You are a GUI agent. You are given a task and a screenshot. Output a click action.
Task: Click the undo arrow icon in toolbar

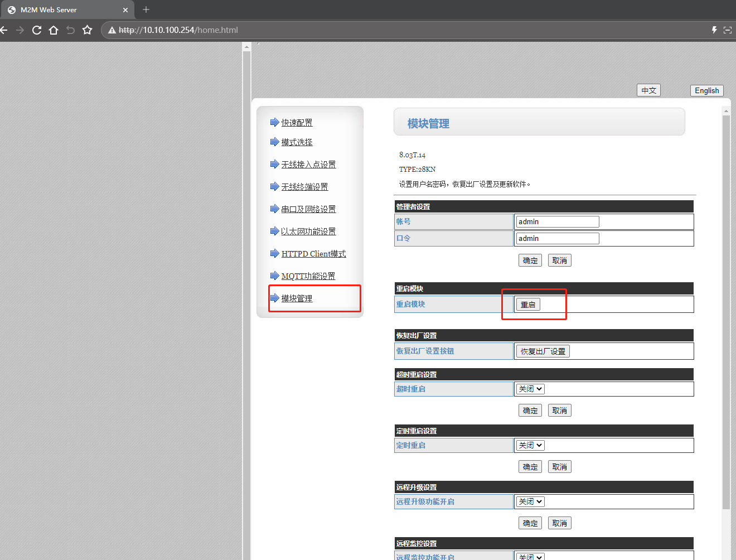70,30
